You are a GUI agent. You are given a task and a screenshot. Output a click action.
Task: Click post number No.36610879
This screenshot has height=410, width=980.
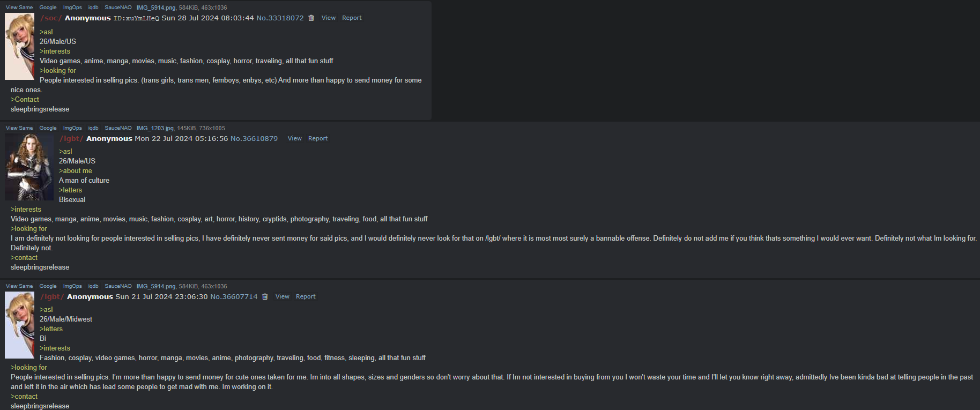[x=254, y=138]
